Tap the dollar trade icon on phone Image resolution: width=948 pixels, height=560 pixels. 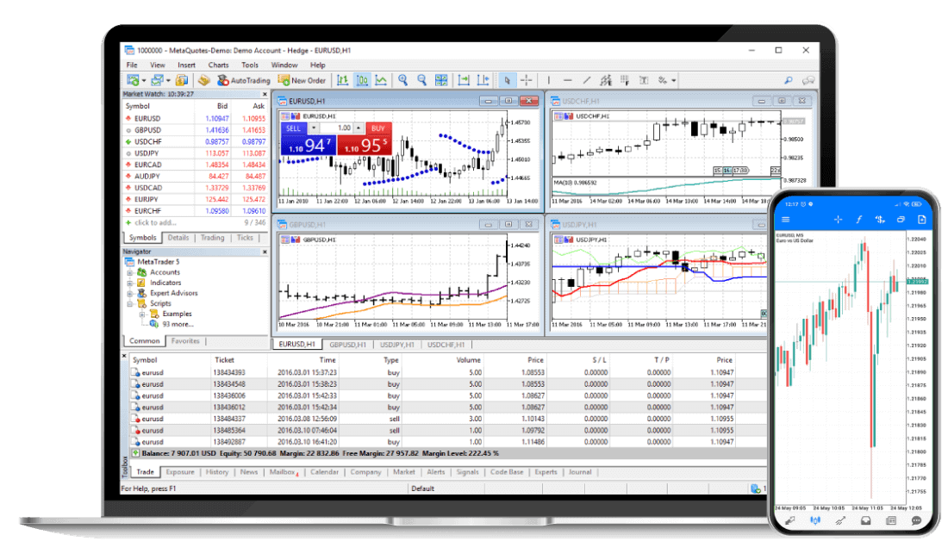(x=880, y=220)
